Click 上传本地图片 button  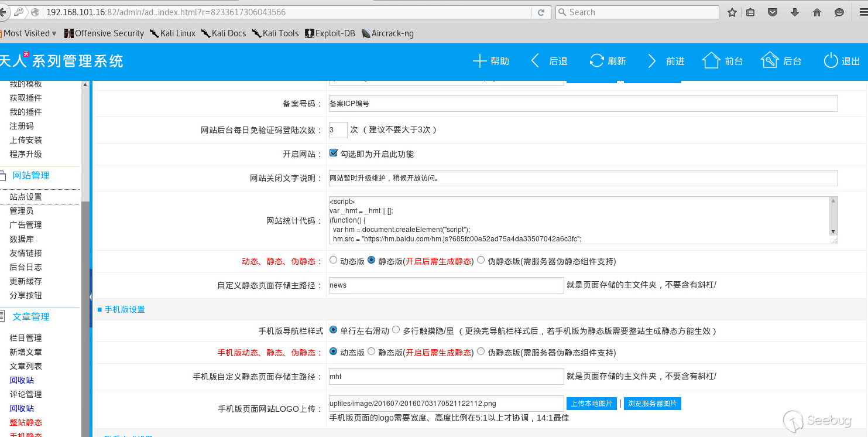[x=591, y=404]
